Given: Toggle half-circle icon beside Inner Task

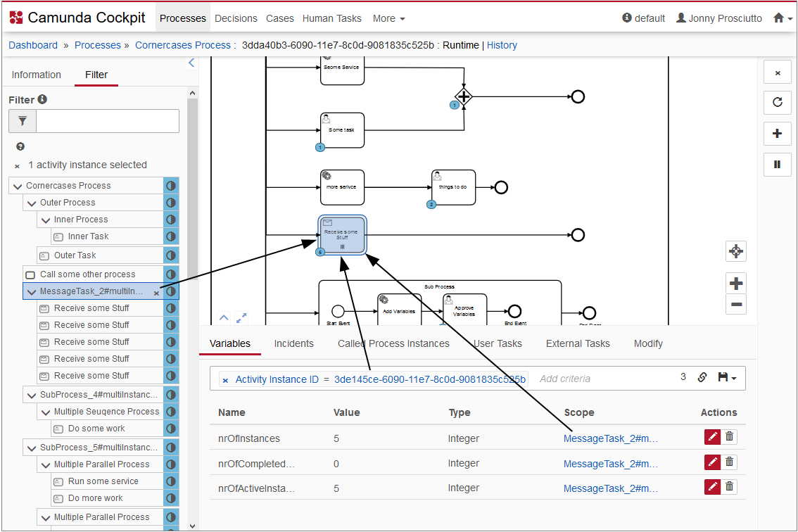Looking at the screenshot, I should pyautogui.click(x=171, y=236).
